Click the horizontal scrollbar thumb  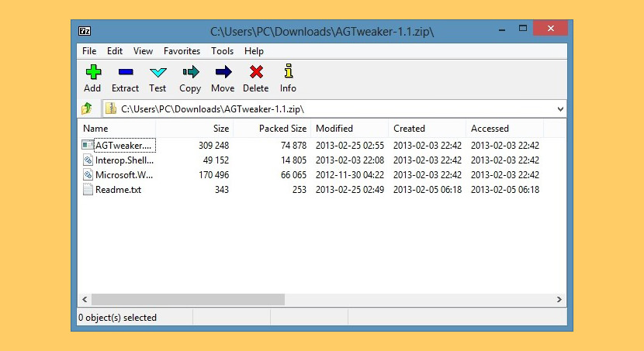pos(188,299)
